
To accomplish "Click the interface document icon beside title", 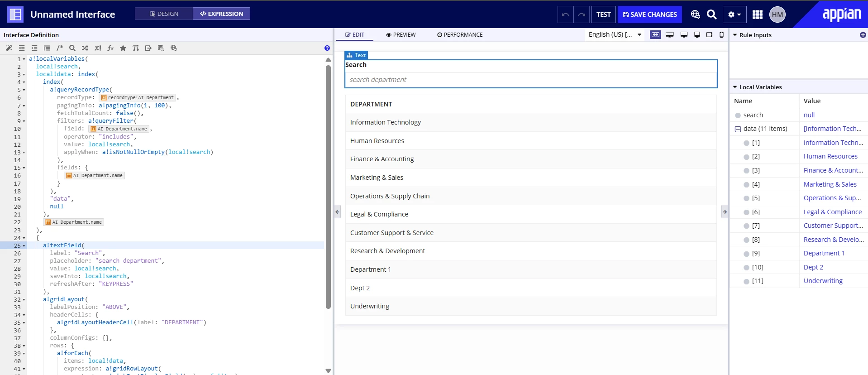I will (15, 14).
